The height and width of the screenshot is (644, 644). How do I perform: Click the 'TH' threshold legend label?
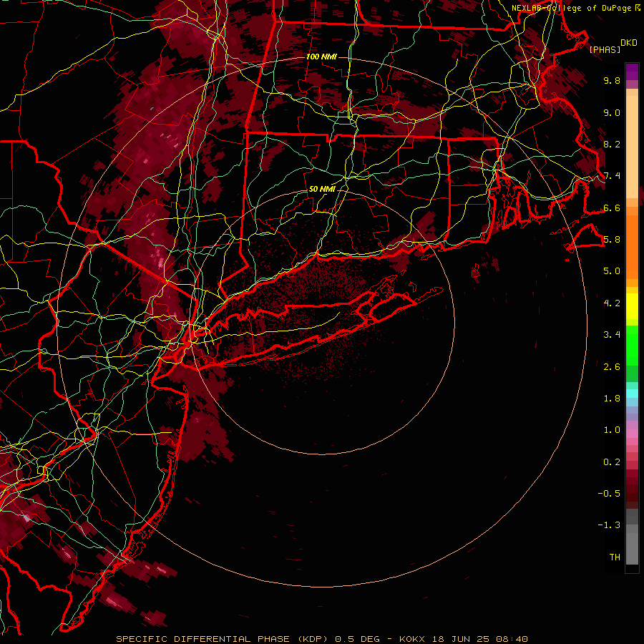click(x=615, y=557)
